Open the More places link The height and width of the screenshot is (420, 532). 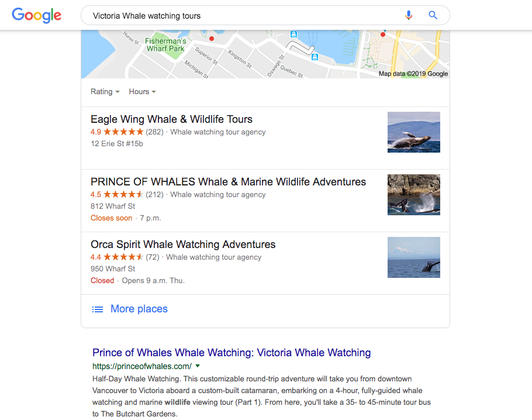[139, 309]
